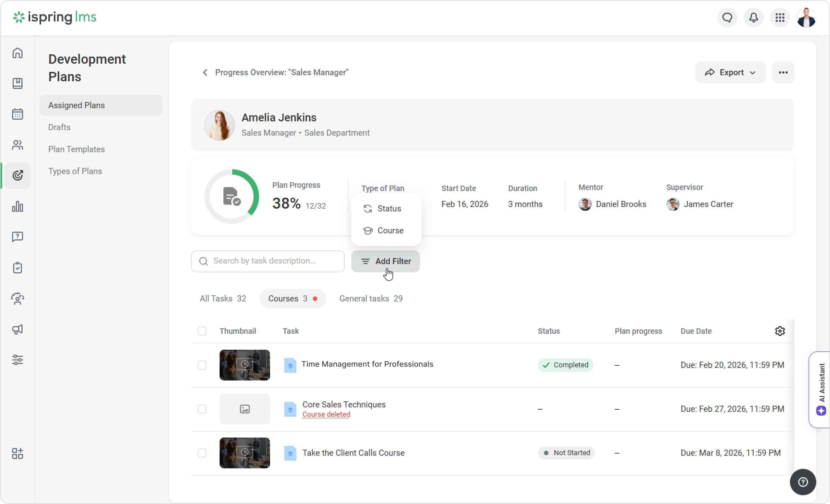The image size is (830, 504).
Task: Click the notifications bell icon
Action: [753, 18]
